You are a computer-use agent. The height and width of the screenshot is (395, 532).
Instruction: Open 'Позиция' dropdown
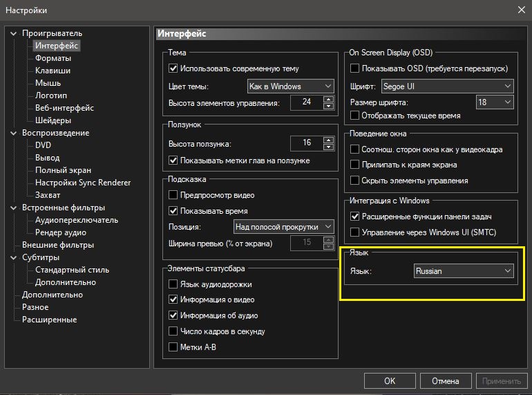tap(284, 226)
